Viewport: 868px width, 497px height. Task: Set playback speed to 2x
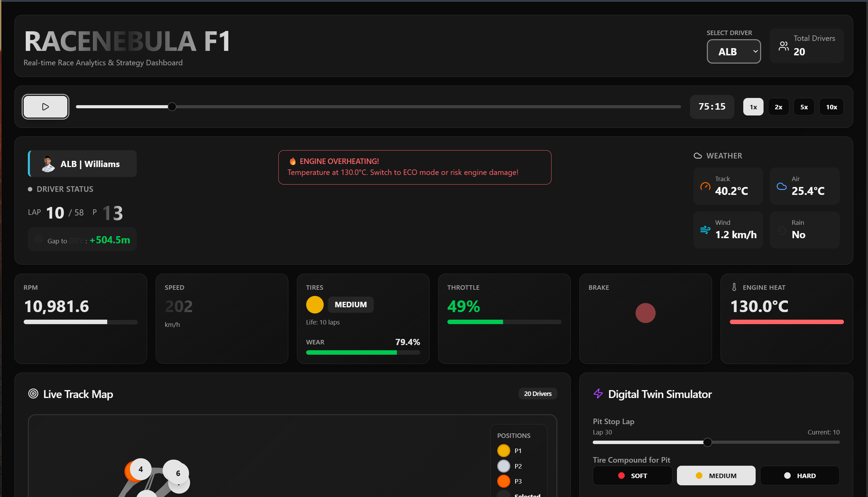778,107
